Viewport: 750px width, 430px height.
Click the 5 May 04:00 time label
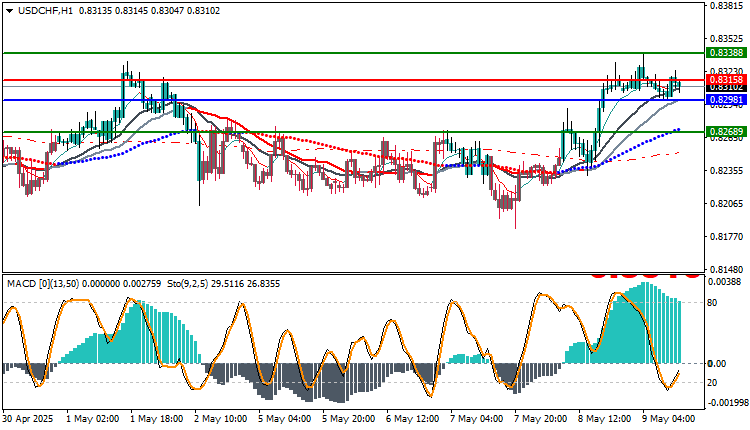pos(285,419)
